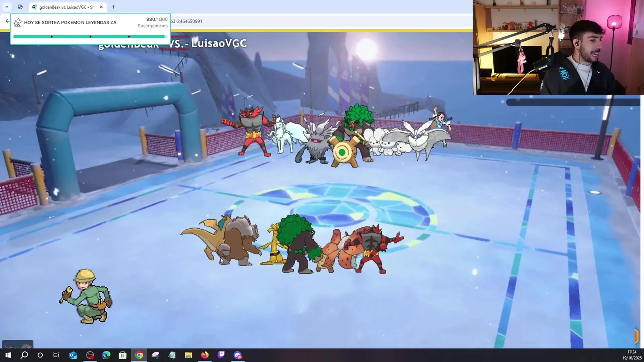This screenshot has width=644, height=362.
Task: Click the browser back arrow
Action: pyautogui.click(x=7, y=21)
